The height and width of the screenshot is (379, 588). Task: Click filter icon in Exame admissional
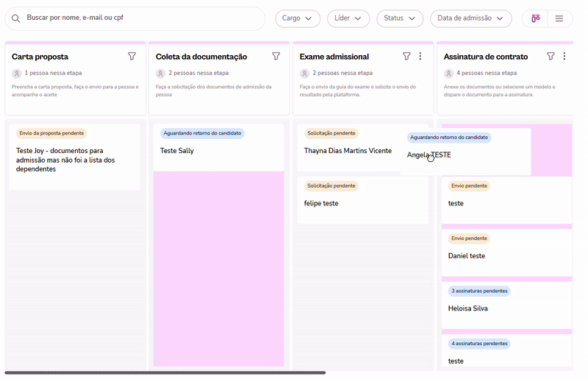click(x=406, y=57)
